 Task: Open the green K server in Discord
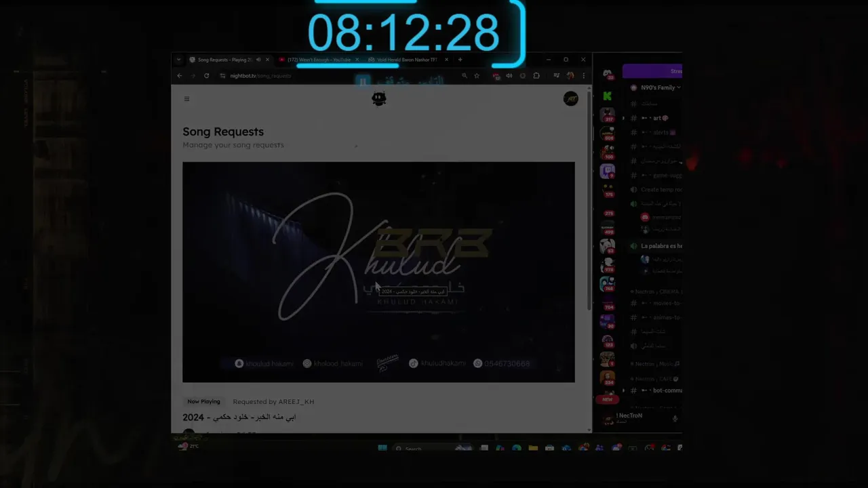(607, 96)
